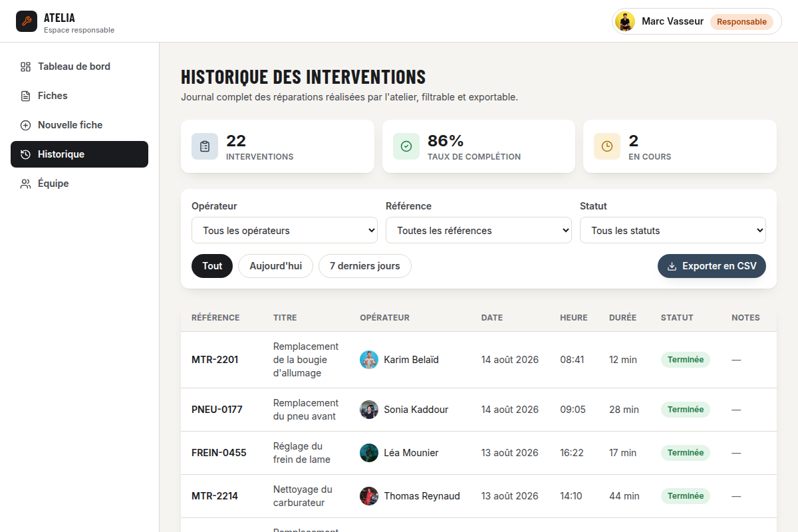This screenshot has height=532, width=798.
Task: Click operator name Karim Belaïd
Action: pyautogui.click(x=411, y=360)
